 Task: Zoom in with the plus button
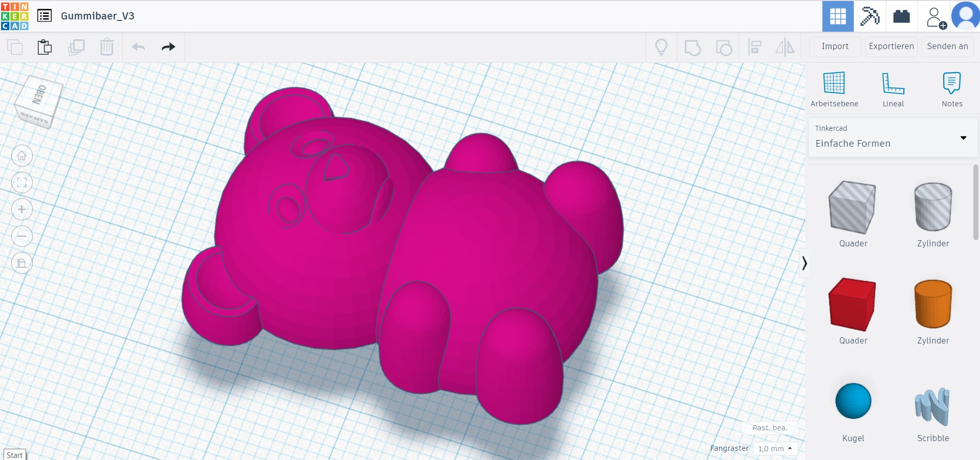22,210
